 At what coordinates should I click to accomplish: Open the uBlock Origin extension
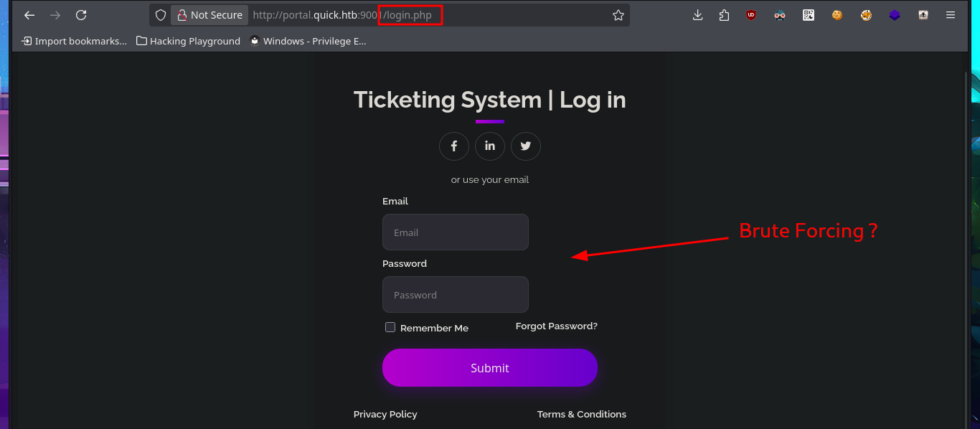click(751, 15)
